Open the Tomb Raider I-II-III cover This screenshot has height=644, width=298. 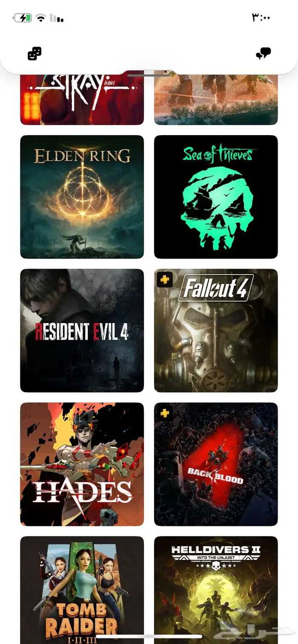point(82,590)
